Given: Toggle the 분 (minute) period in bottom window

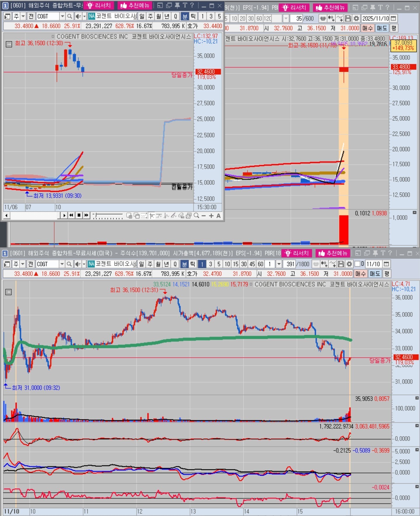Looking at the screenshot, I should (185, 264).
